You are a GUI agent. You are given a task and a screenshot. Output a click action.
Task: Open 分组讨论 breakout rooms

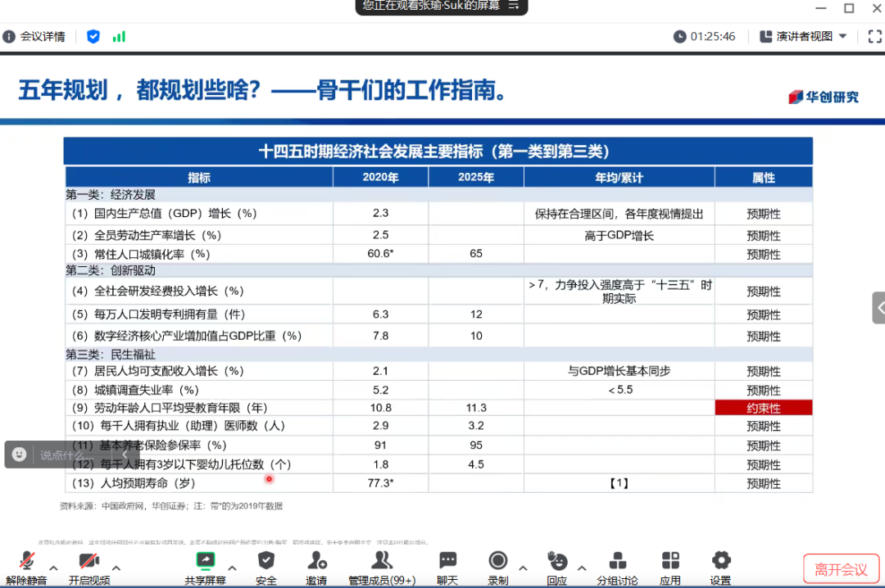[x=617, y=562]
